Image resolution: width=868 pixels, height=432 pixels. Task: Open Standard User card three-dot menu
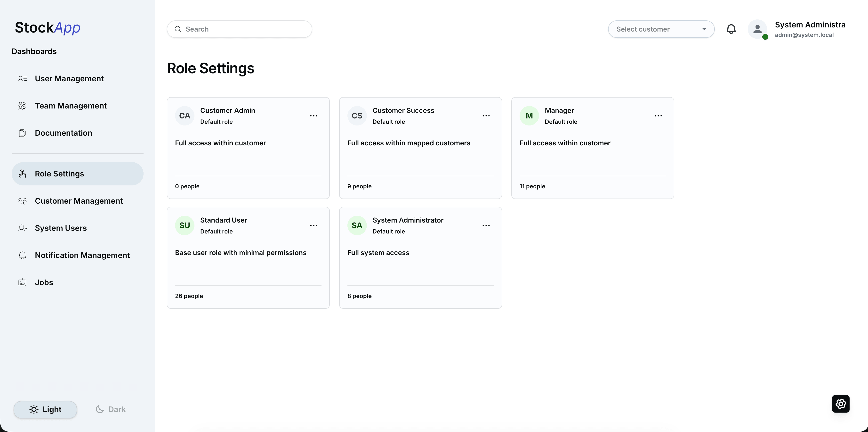pos(314,225)
